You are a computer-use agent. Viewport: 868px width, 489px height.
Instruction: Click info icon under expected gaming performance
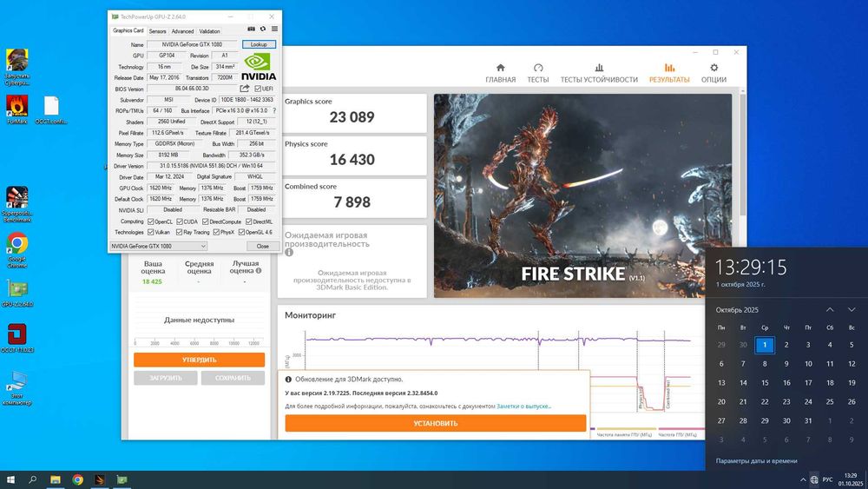click(x=289, y=253)
